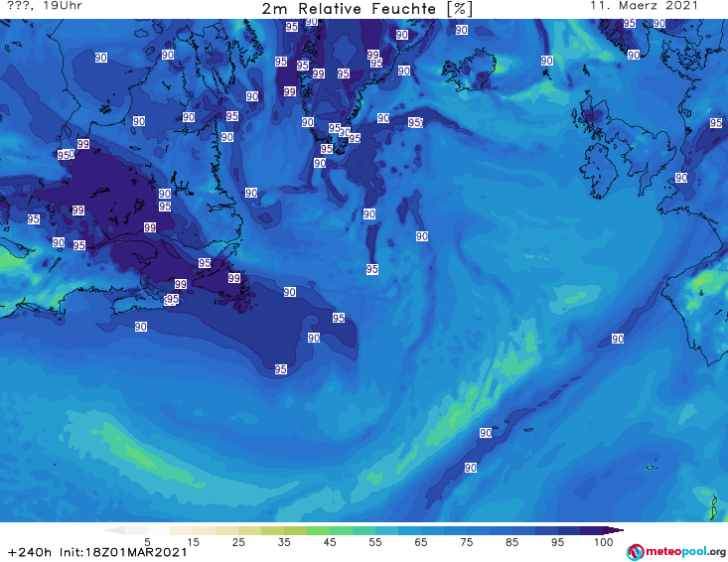Click the Iceland landmass outline
Screen dimensions: 728x562
[469, 70]
